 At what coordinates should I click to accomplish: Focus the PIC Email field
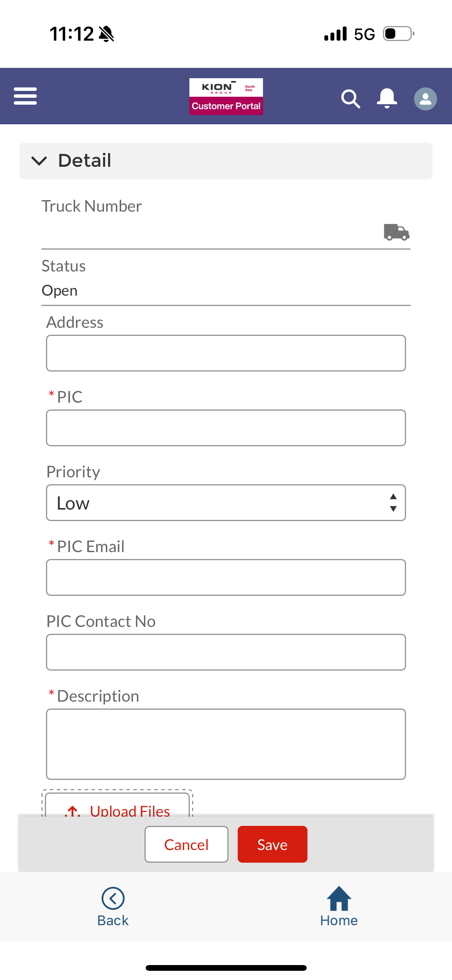(226, 577)
